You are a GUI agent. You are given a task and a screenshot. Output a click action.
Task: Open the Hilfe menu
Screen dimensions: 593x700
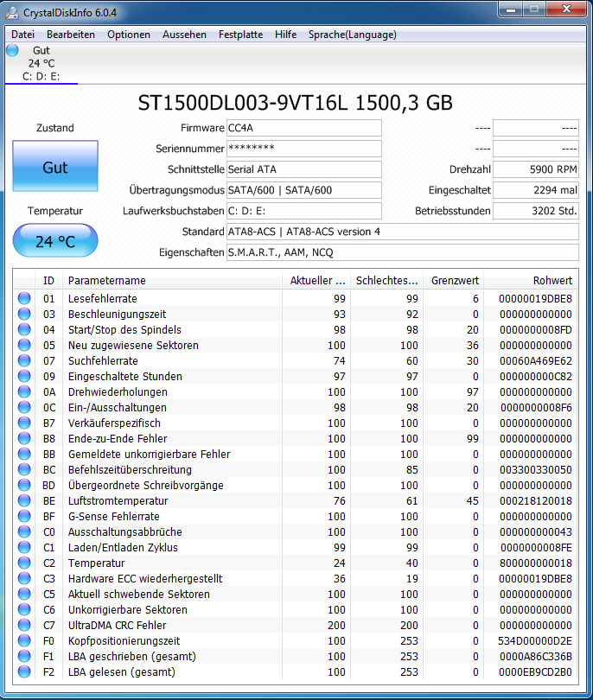[286, 35]
